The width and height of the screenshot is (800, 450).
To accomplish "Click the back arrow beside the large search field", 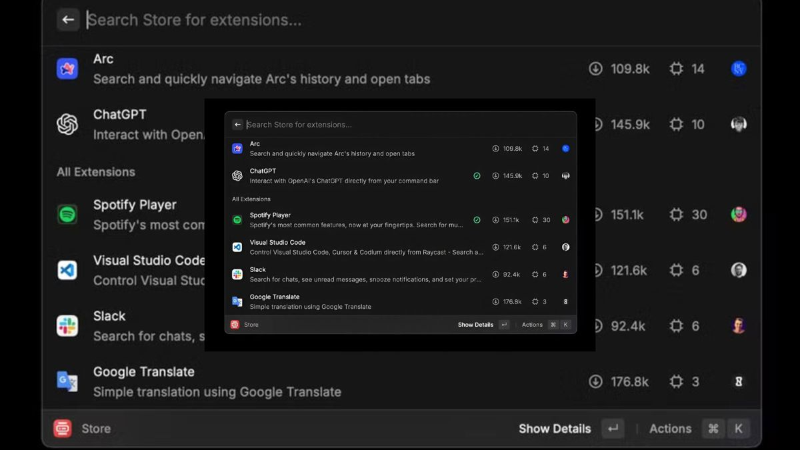I will (68, 20).
